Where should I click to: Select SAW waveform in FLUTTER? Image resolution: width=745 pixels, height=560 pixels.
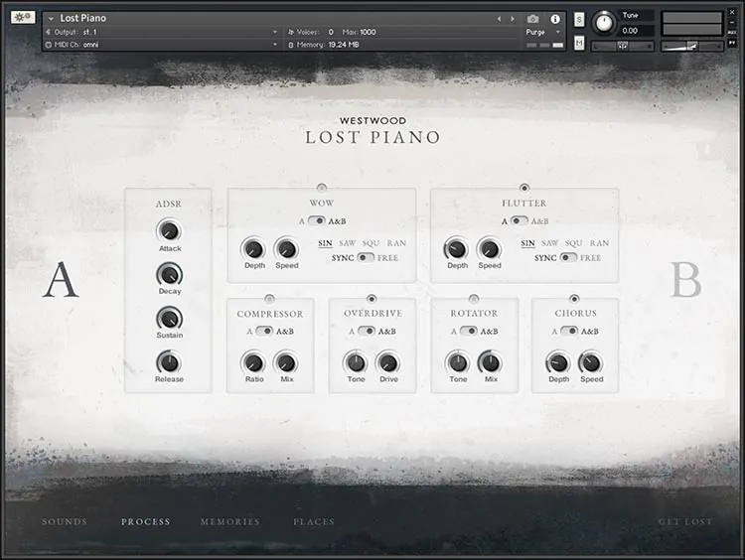(549, 243)
